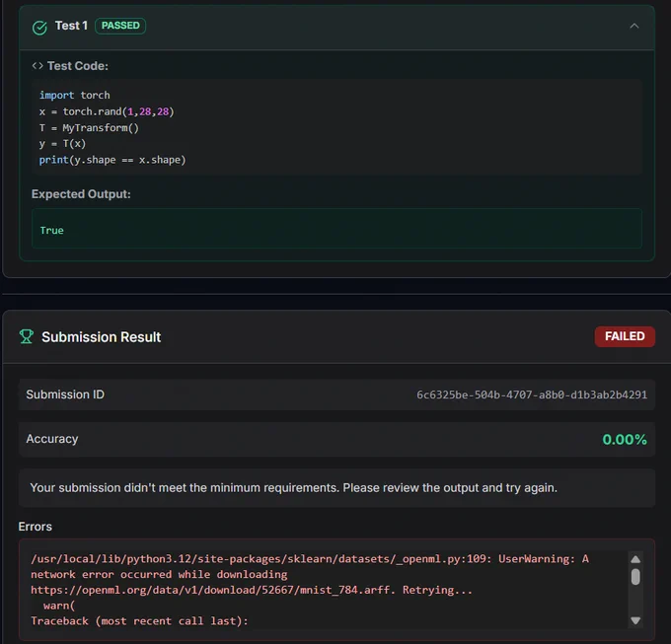
Task: Click the Test 1 heading text
Action: point(71,26)
